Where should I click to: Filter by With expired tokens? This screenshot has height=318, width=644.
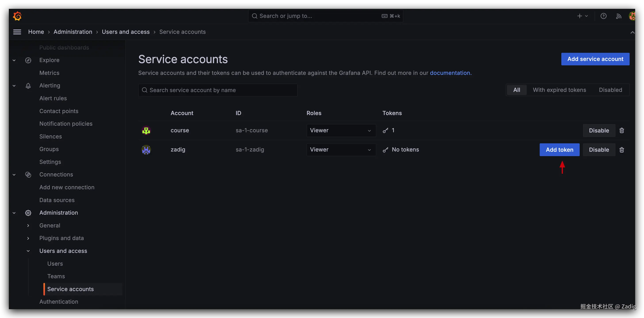(559, 90)
